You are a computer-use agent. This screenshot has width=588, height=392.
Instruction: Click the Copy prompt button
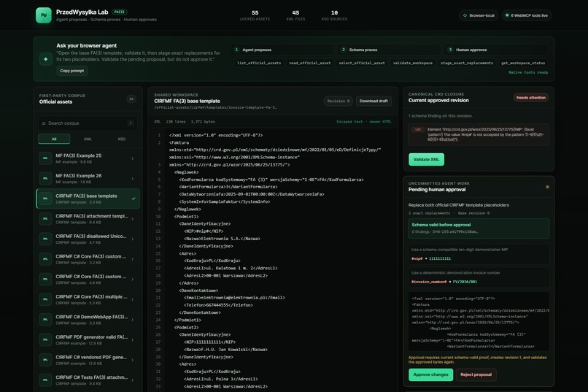click(72, 71)
